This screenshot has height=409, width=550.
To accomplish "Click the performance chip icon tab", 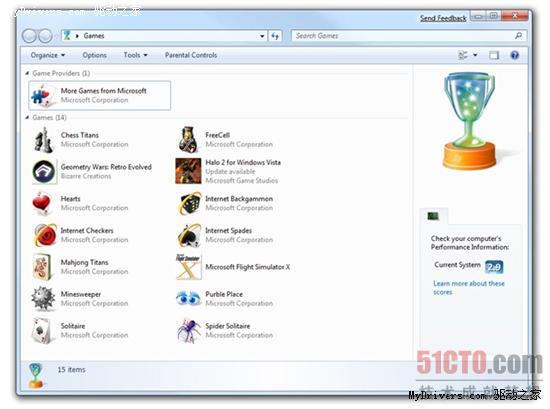I will tap(433, 216).
